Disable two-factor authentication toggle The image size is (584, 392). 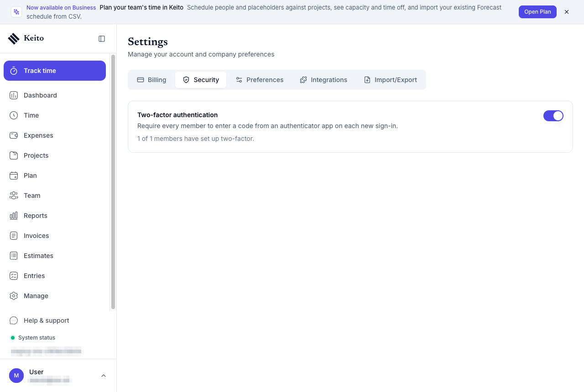[x=553, y=116]
